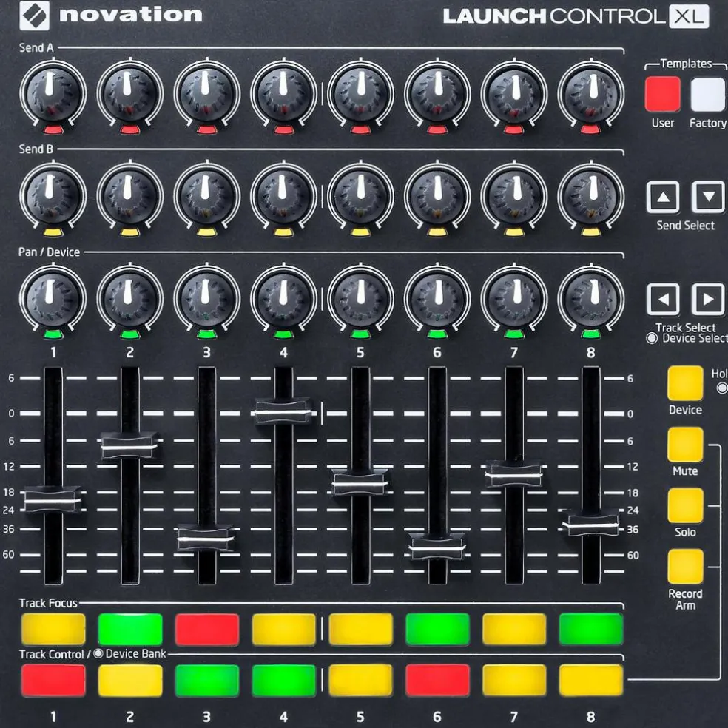Click Send A knob for channel 7

[514, 94]
